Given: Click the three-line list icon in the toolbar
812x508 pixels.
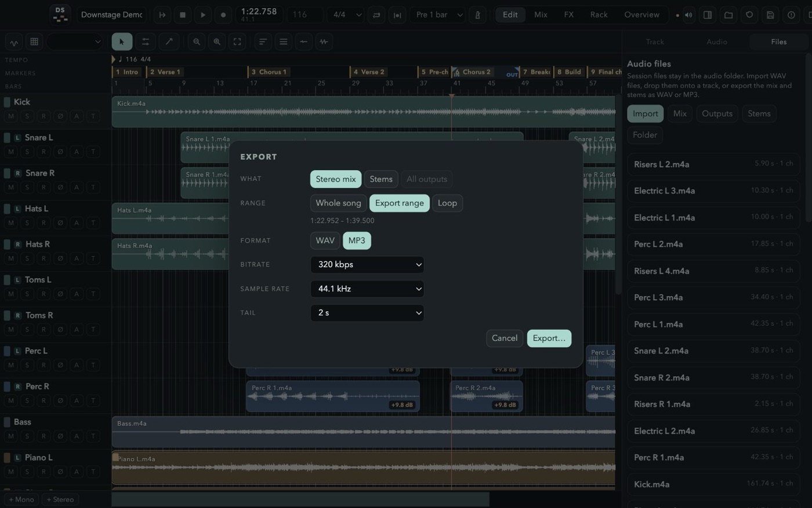Looking at the screenshot, I should click(283, 42).
